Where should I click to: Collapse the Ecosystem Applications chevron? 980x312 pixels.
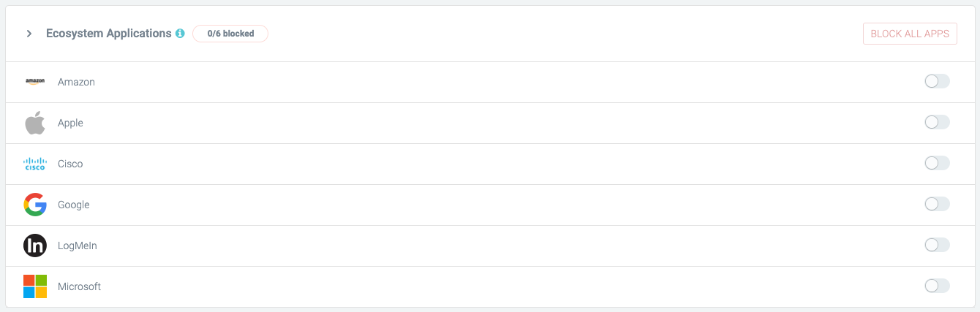29,34
